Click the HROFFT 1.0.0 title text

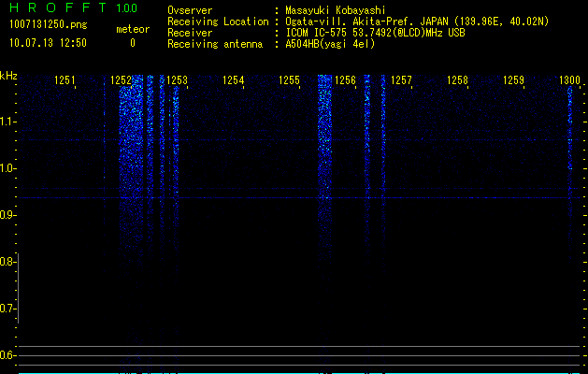pyautogui.click(x=74, y=7)
